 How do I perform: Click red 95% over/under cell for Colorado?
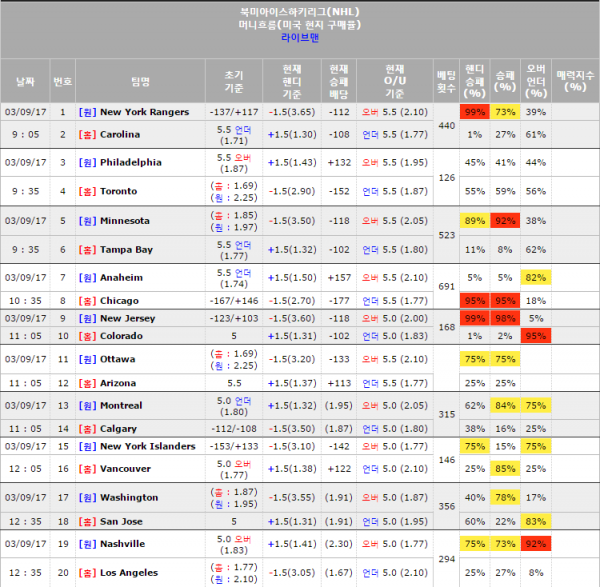pyautogui.click(x=536, y=336)
